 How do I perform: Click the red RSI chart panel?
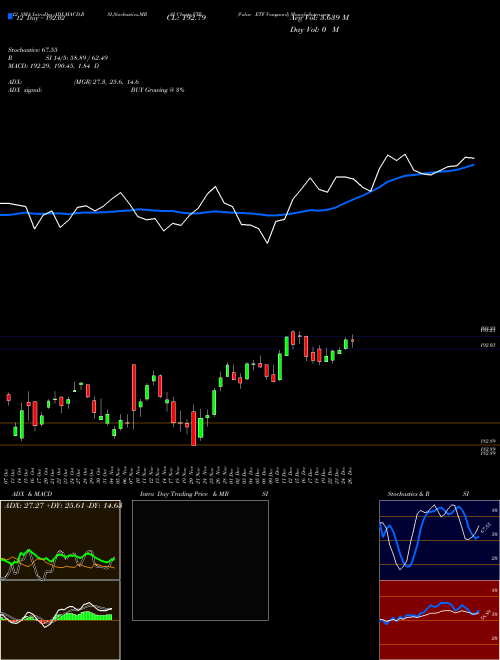coord(439,620)
